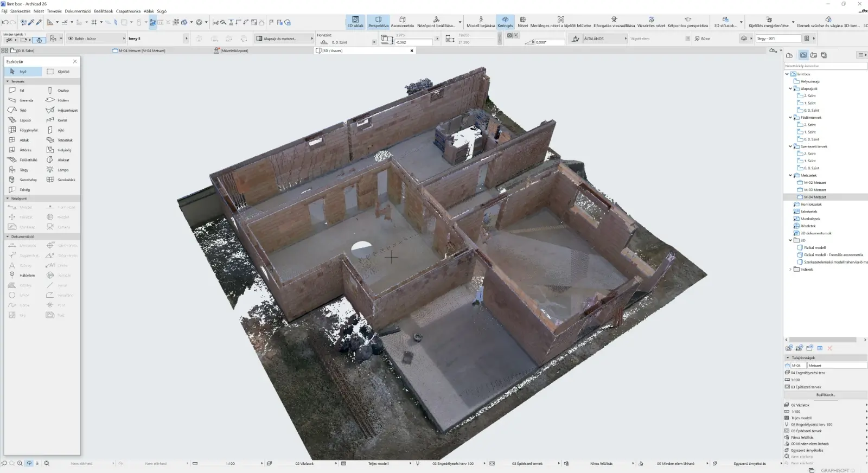This screenshot has width=868, height=473.
Task: Toggle the 3D ablak button
Action: pyautogui.click(x=355, y=22)
